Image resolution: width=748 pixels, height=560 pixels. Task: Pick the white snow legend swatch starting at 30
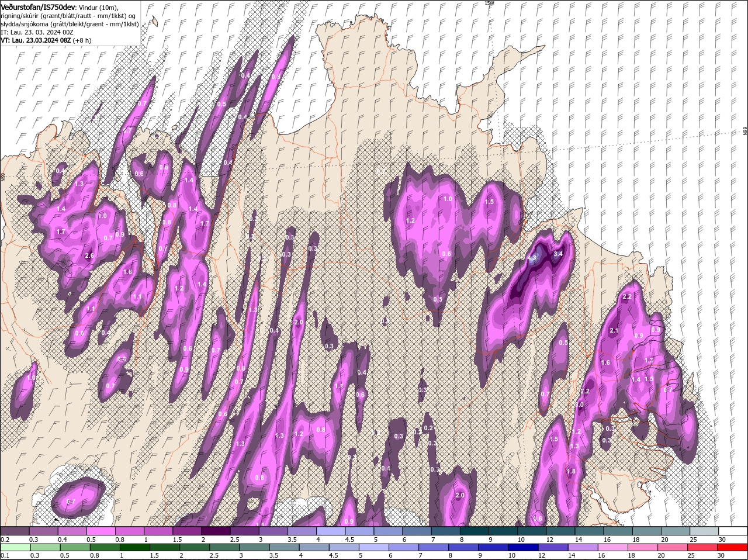click(x=733, y=531)
